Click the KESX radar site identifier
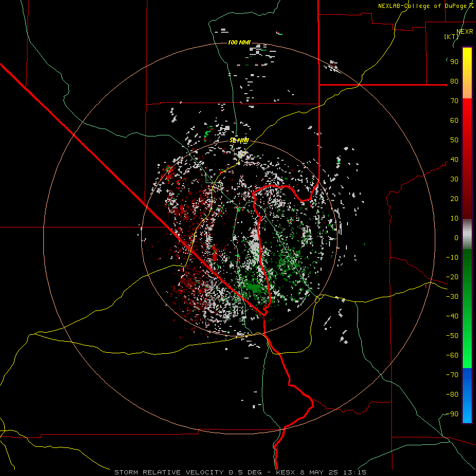The image size is (476, 476). tap(286, 472)
